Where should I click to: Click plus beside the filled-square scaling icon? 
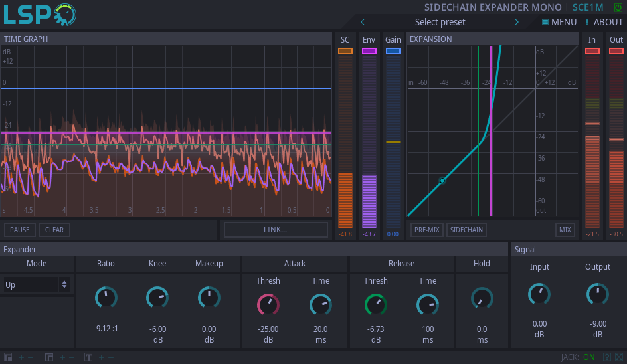click(21, 357)
